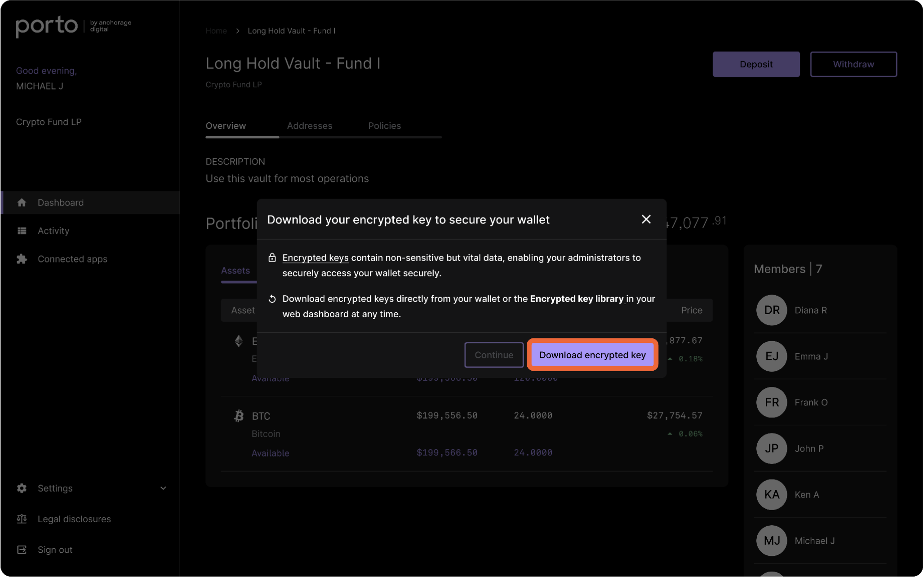Screen dimensions: 924x577
Task: Click the Download encrypted key button
Action: click(x=592, y=355)
